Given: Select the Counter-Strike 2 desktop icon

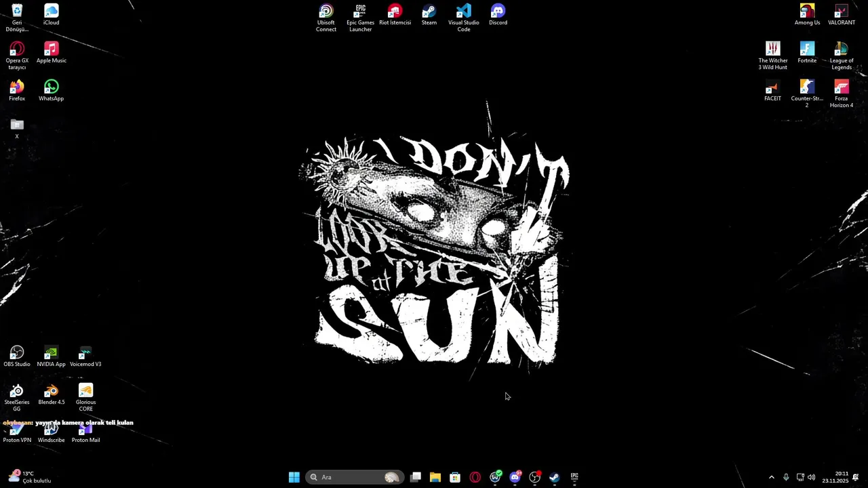Looking at the screenshot, I should [x=807, y=94].
